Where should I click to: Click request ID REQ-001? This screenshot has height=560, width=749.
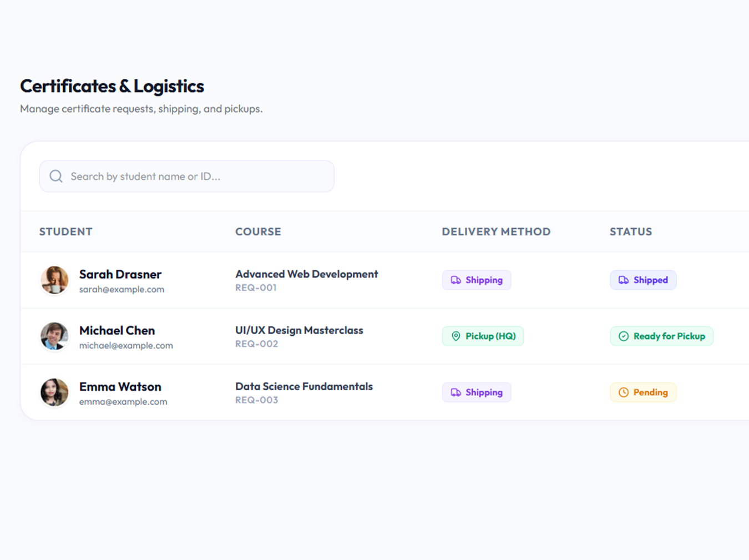point(256,287)
